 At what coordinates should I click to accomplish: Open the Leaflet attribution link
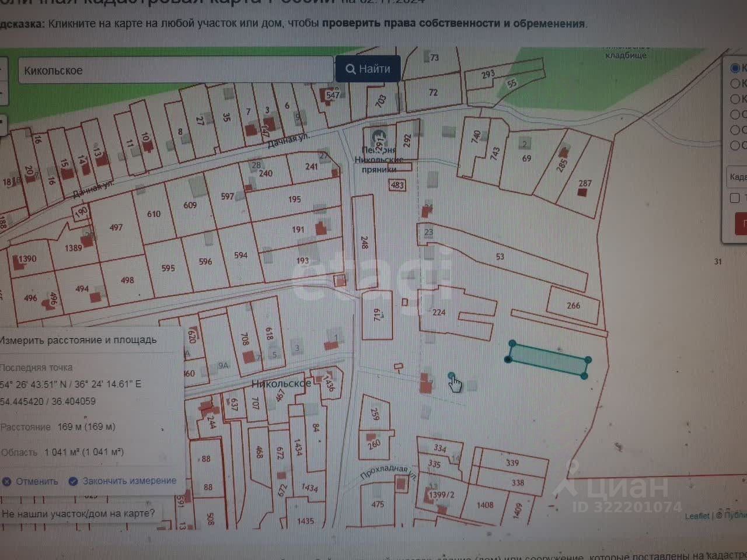(697, 516)
